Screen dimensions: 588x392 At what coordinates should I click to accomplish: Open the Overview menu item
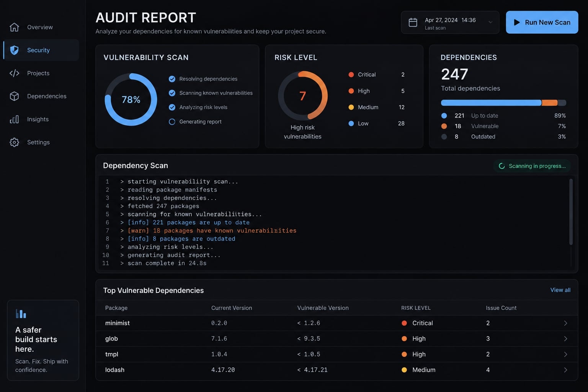coord(41,27)
